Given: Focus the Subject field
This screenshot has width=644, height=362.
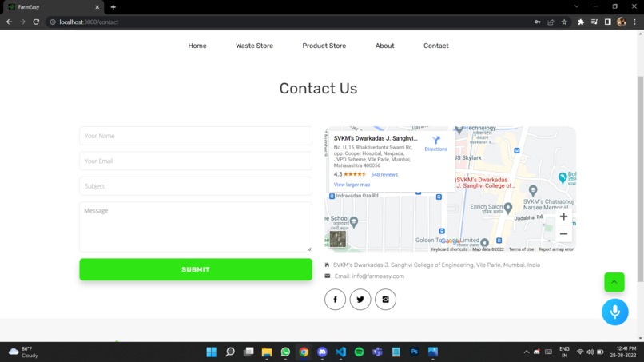Looking at the screenshot, I should click(x=196, y=185).
